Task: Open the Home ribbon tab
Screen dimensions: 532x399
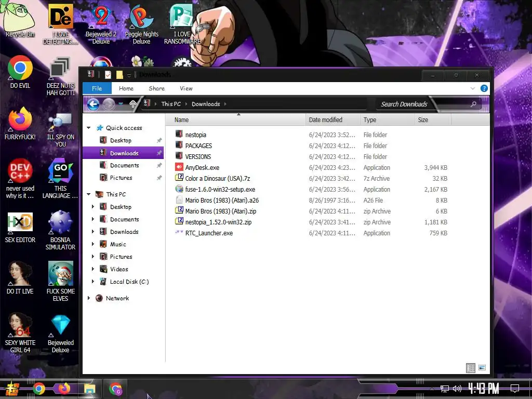Action: click(126, 88)
